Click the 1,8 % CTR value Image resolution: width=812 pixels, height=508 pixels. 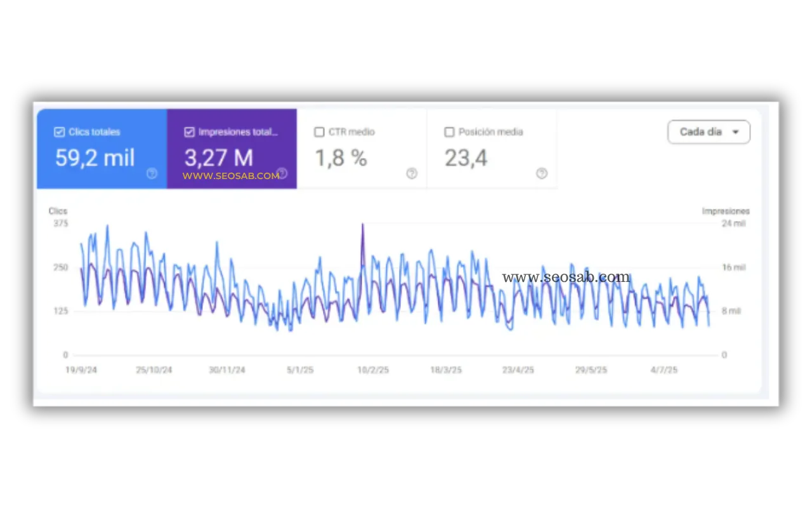tap(341, 158)
